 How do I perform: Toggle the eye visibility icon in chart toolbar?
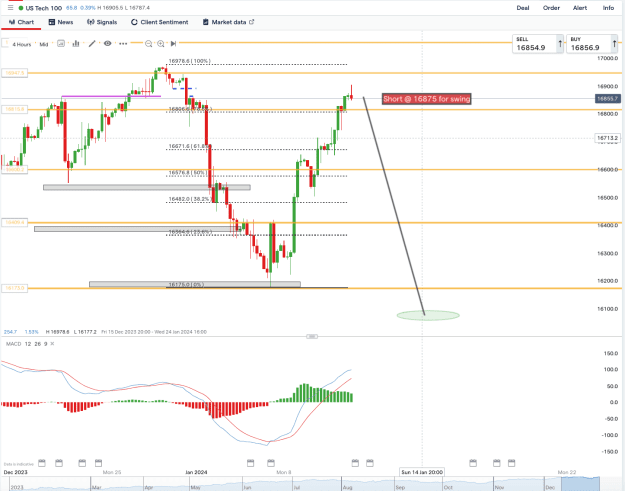pos(108,43)
